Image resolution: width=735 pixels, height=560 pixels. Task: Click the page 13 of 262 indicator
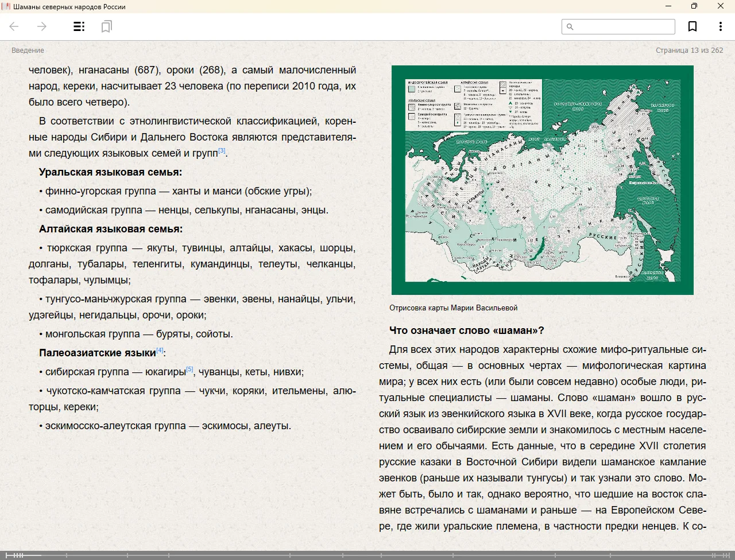click(689, 50)
